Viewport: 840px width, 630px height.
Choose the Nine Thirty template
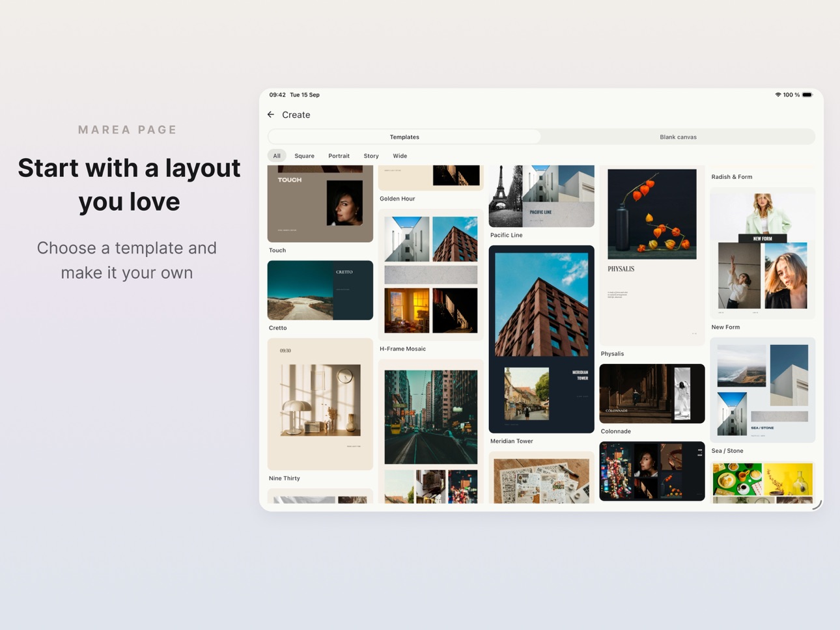click(320, 404)
